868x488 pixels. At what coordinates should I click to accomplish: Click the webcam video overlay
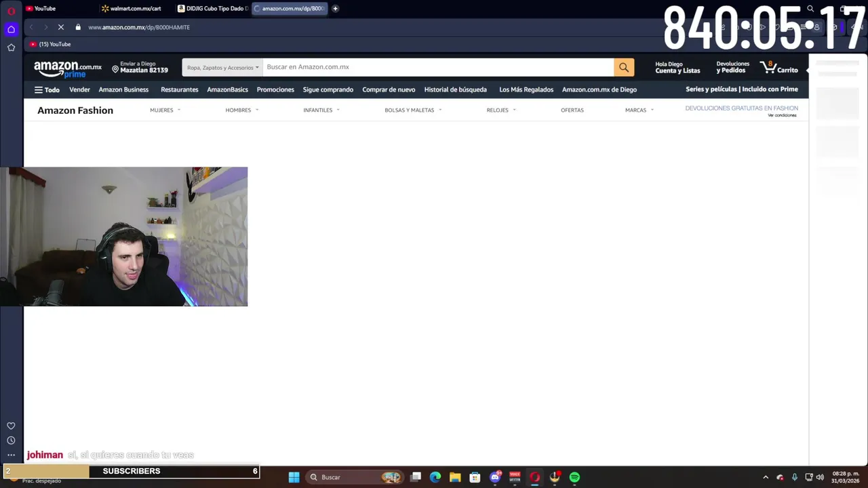tap(123, 237)
